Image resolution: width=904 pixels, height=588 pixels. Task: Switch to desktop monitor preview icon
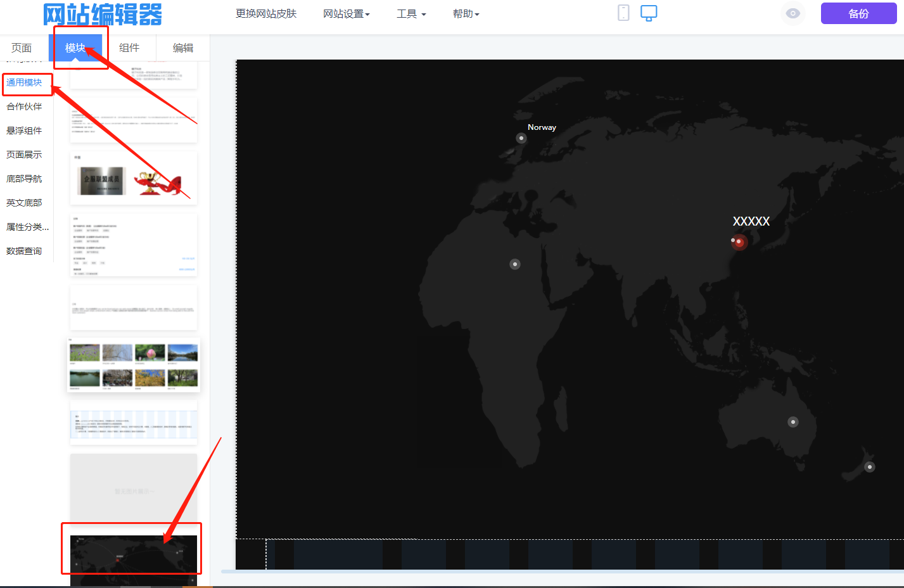pyautogui.click(x=649, y=13)
